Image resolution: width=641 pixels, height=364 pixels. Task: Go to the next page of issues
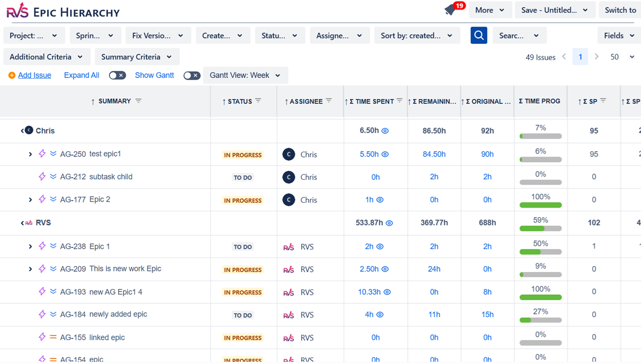597,57
